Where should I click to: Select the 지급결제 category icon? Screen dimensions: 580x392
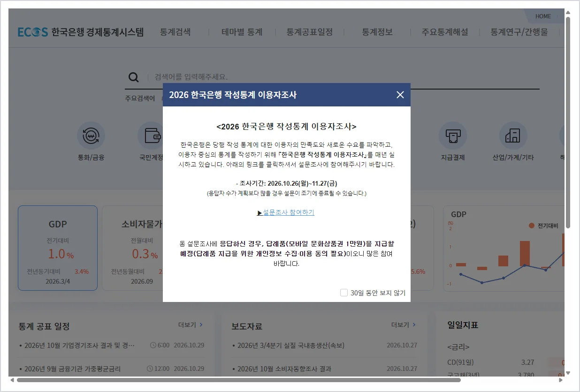point(453,136)
